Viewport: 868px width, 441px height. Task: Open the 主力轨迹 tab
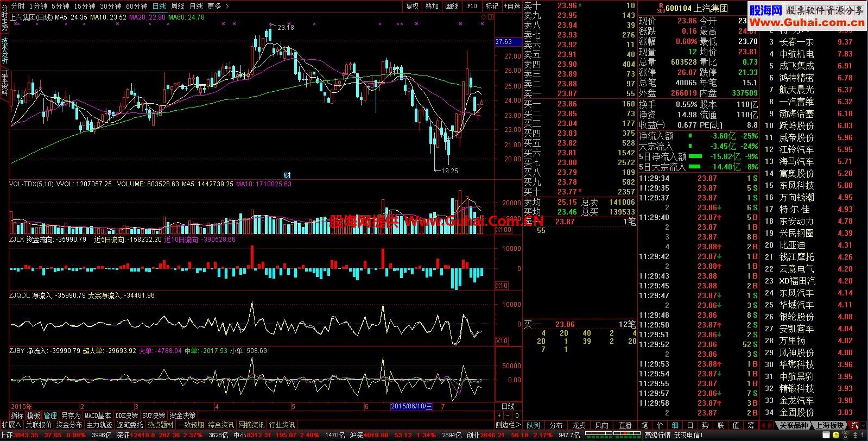coord(99,425)
